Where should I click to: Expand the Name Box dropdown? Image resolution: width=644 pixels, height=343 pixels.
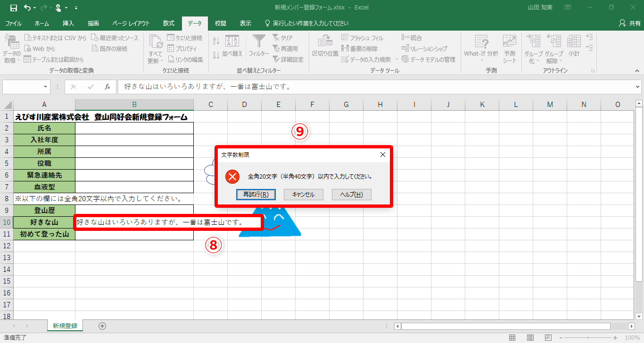click(46, 87)
